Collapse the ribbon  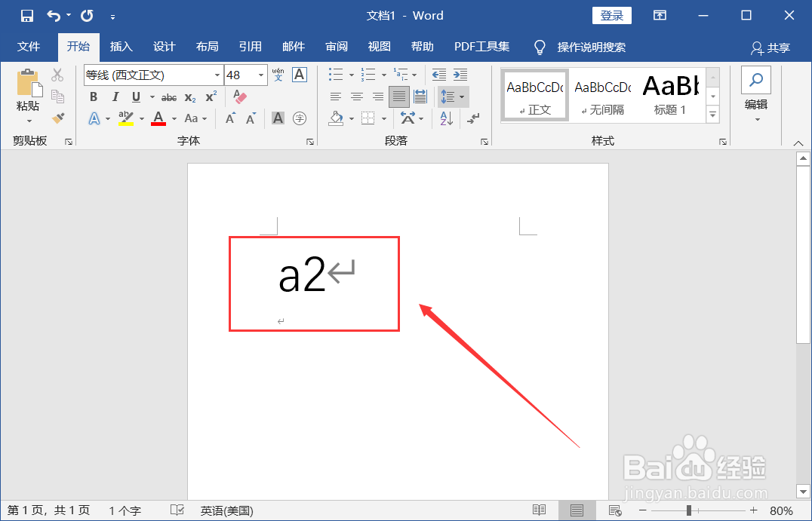pos(798,143)
